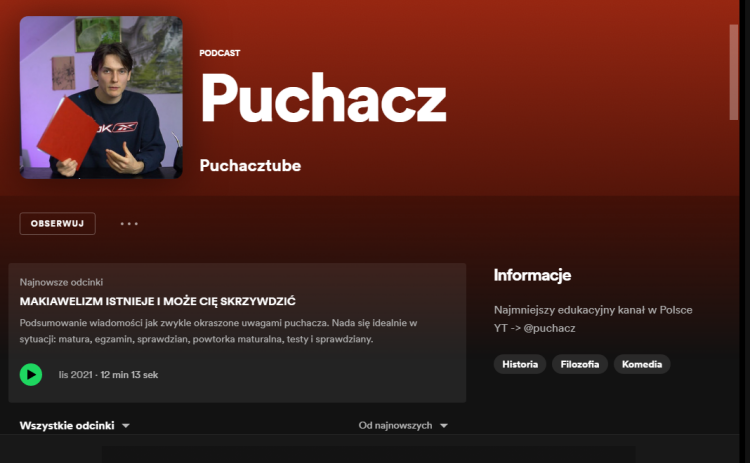
Task: Click the Najnowsze odcinki label
Action: pos(61,282)
